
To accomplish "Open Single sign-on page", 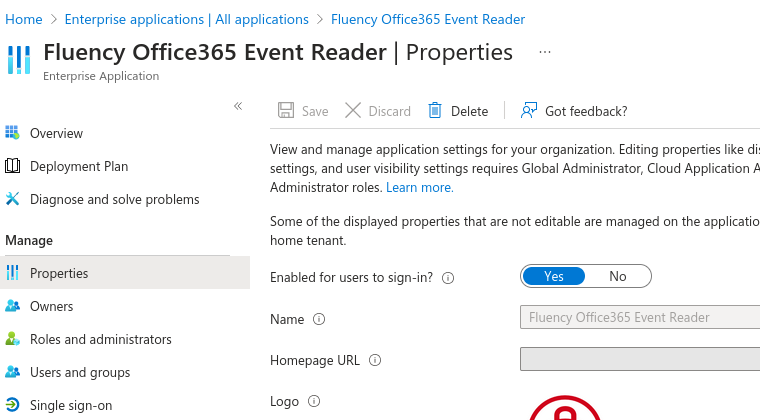I will pyautogui.click(x=71, y=405).
